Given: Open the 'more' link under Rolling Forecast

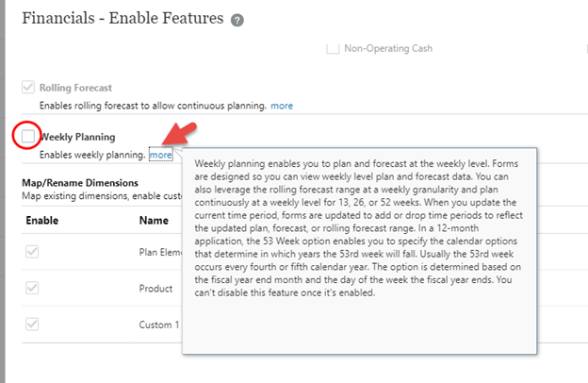Looking at the screenshot, I should pos(282,105).
